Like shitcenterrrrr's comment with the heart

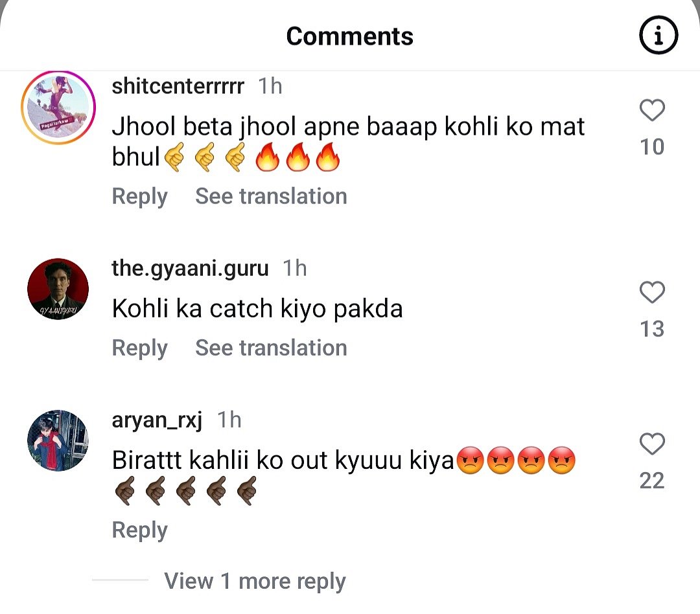pyautogui.click(x=652, y=111)
